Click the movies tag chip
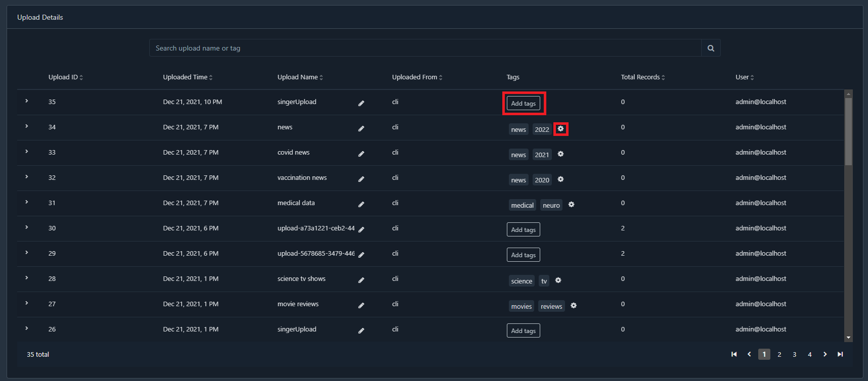Image resolution: width=868 pixels, height=381 pixels. point(522,306)
